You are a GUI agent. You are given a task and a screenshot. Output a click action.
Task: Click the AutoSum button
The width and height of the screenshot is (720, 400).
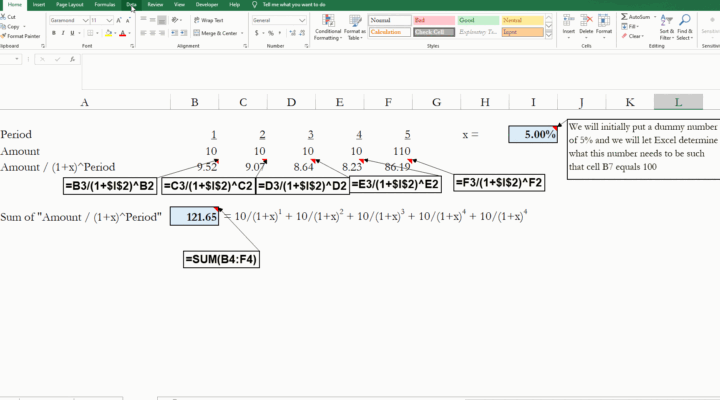point(636,17)
